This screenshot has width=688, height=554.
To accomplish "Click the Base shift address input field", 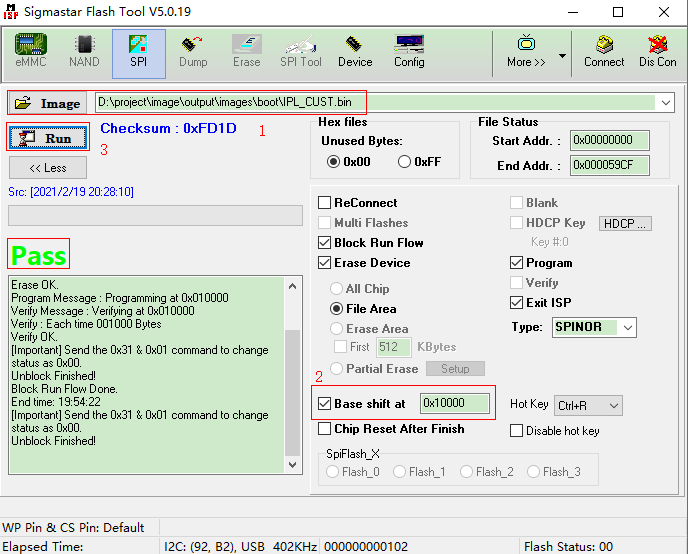I will coord(455,404).
